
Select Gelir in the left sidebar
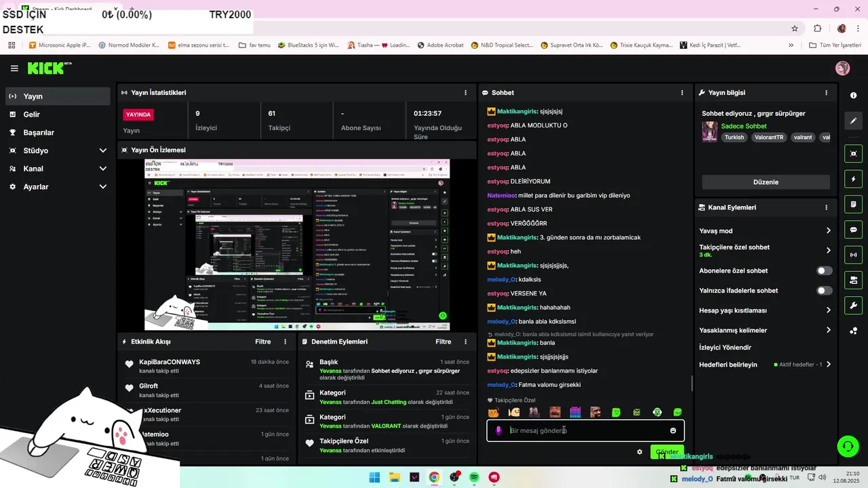point(58,115)
